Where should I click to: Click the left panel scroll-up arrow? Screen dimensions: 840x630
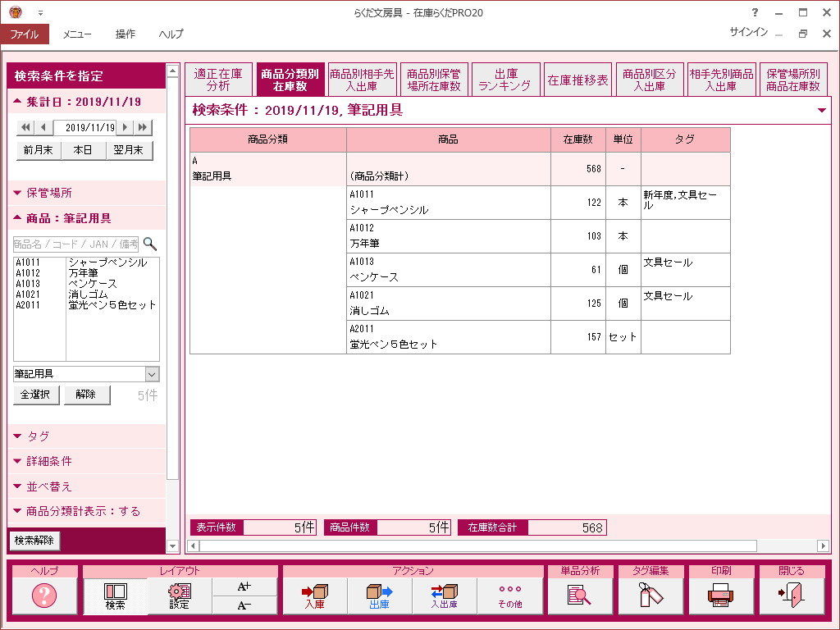click(x=172, y=71)
